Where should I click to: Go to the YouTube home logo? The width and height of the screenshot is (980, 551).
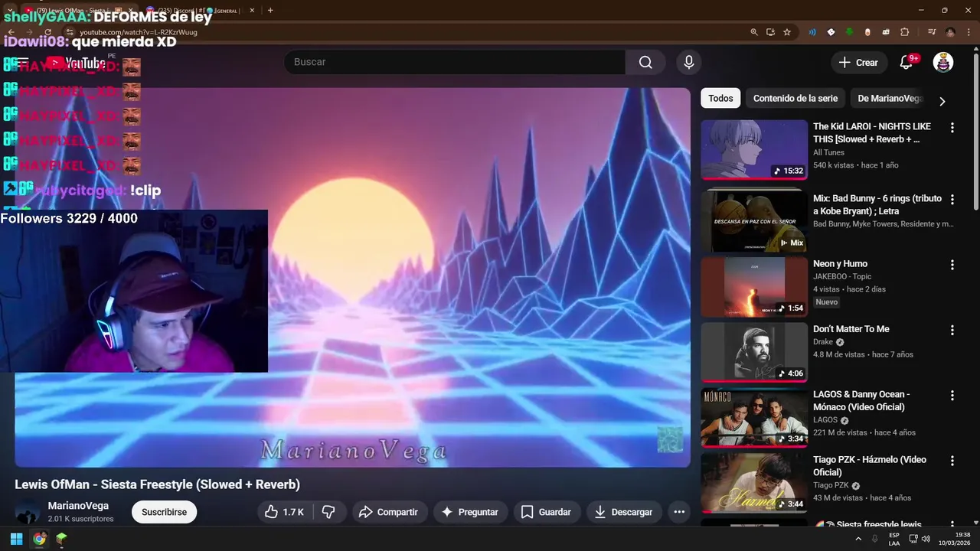click(x=75, y=63)
